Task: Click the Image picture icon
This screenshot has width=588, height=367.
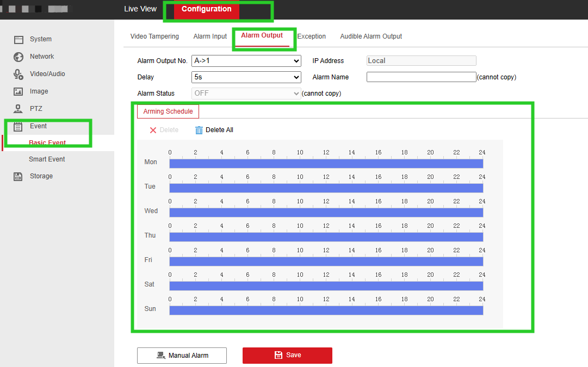Action: tap(18, 92)
